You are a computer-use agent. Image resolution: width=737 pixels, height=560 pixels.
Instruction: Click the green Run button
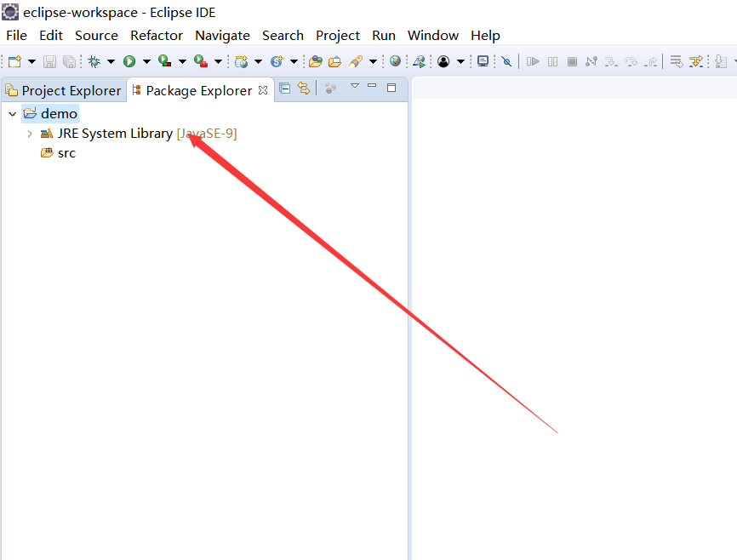pyautogui.click(x=129, y=61)
